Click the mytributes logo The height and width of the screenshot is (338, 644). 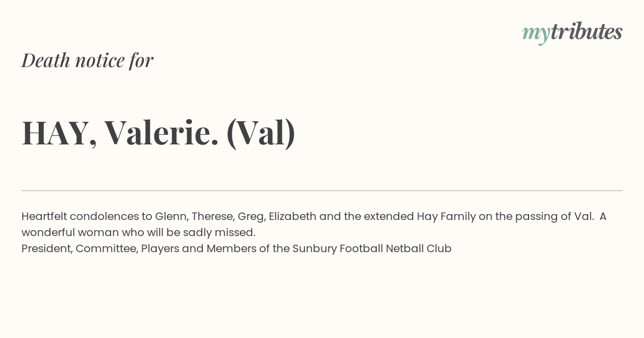[572, 32]
